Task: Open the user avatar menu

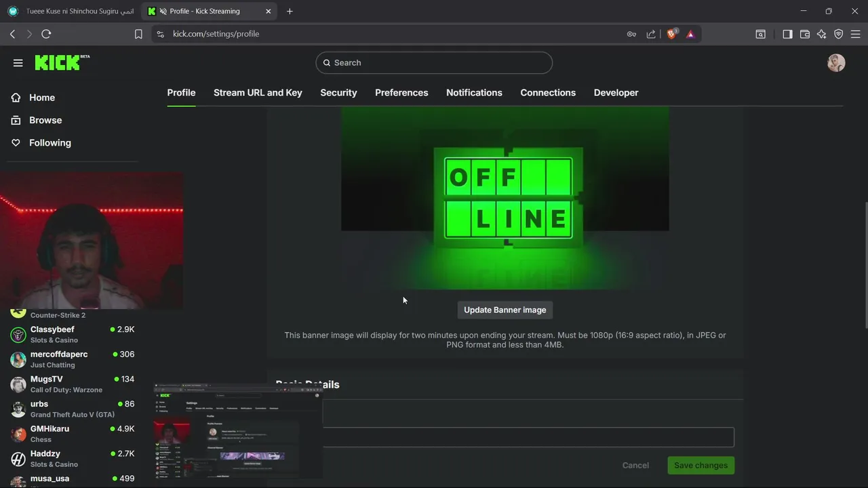Action: point(836,63)
